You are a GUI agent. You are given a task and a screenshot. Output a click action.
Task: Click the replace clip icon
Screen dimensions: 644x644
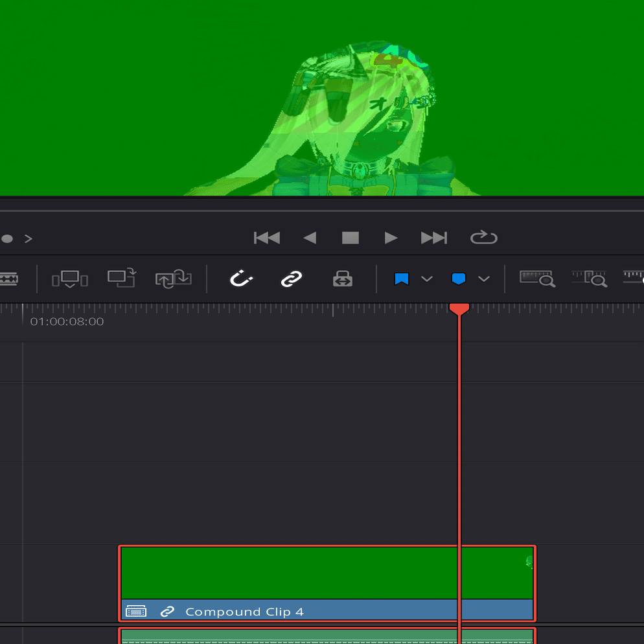click(x=173, y=279)
